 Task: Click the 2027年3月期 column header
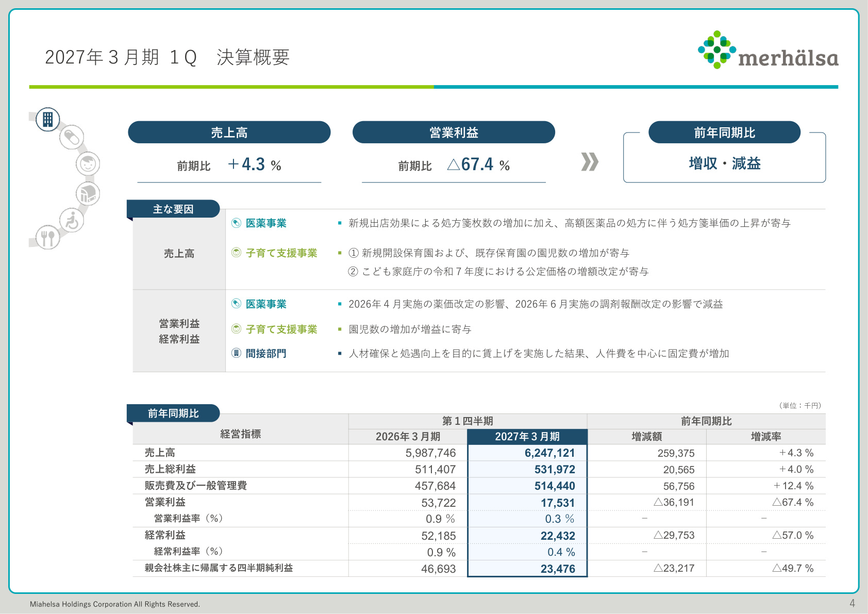527,437
